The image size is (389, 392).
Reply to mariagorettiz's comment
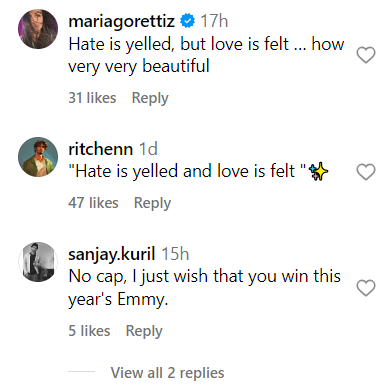click(150, 98)
